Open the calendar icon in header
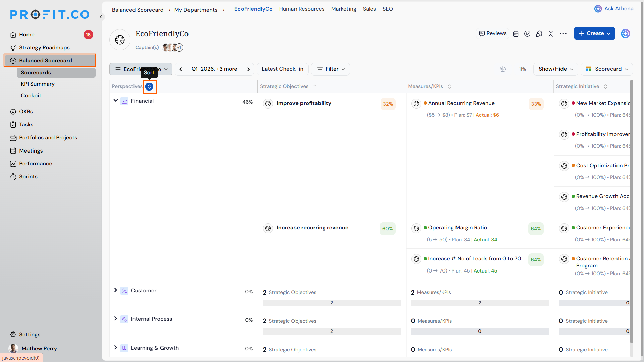644x362 pixels. [516, 34]
